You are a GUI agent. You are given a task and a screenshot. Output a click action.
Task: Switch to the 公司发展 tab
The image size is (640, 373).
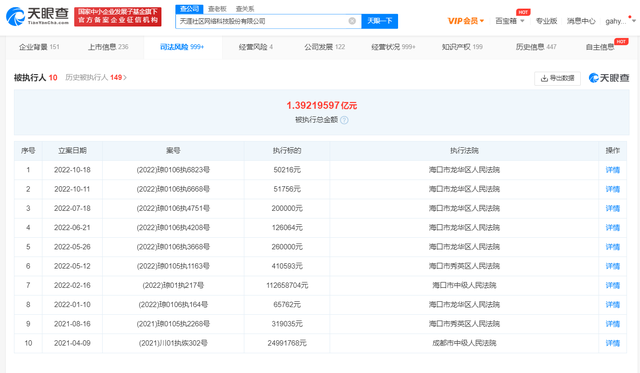point(324,47)
